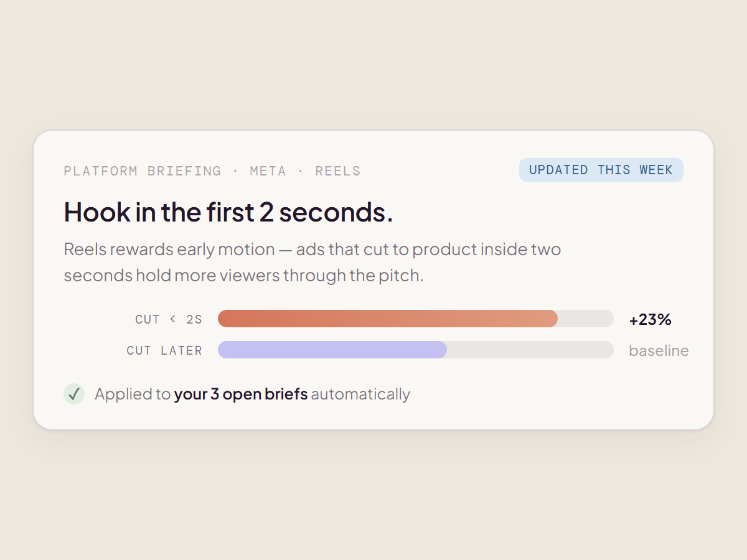This screenshot has height=560, width=747.
Task: Click the word automatically in the footer
Action: click(x=360, y=394)
